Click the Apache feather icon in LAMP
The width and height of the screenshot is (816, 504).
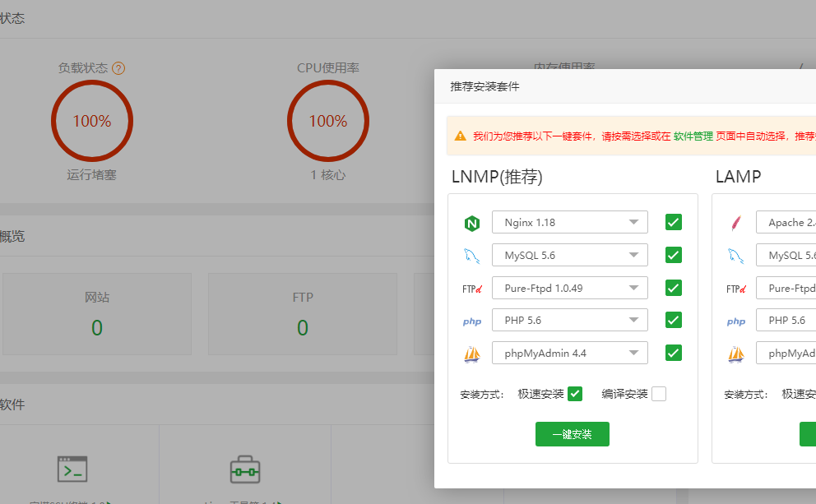point(736,223)
